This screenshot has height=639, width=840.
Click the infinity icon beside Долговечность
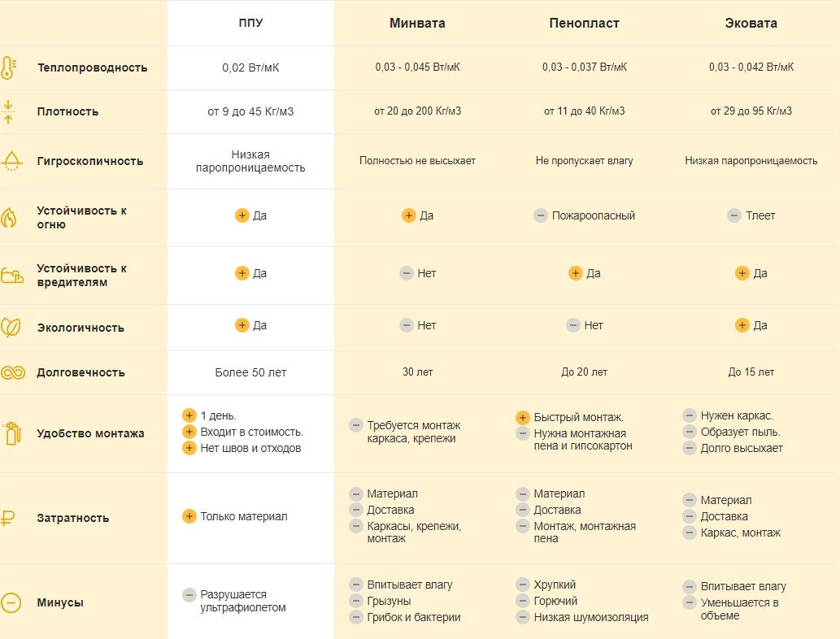tap(11, 372)
